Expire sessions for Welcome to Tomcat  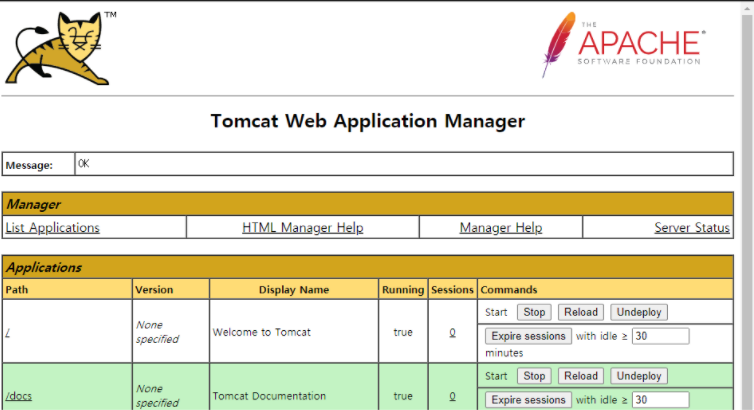528,336
